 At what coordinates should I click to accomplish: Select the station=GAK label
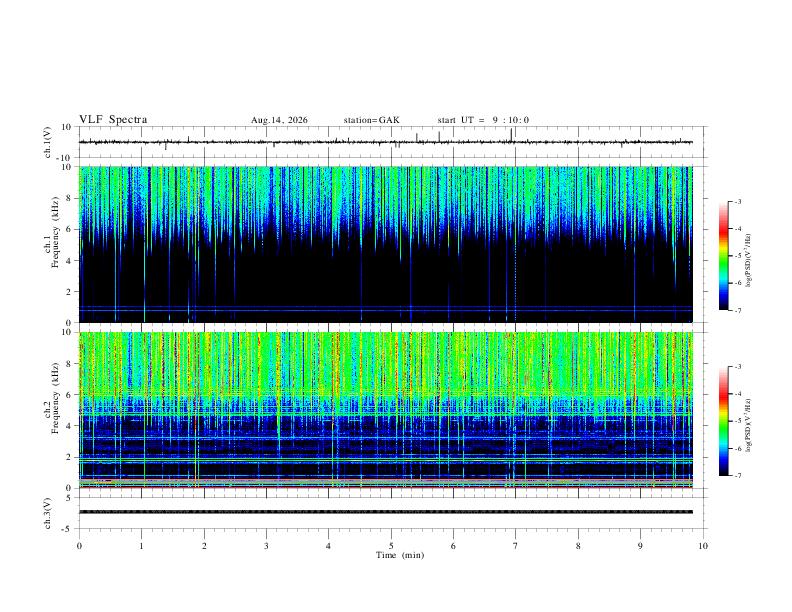point(371,120)
